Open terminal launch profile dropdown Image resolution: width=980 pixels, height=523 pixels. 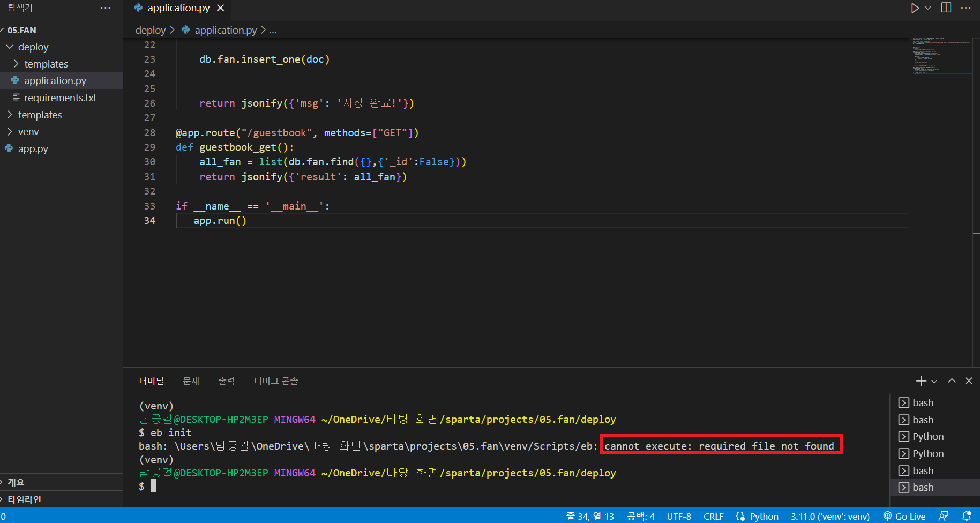pyautogui.click(x=934, y=382)
